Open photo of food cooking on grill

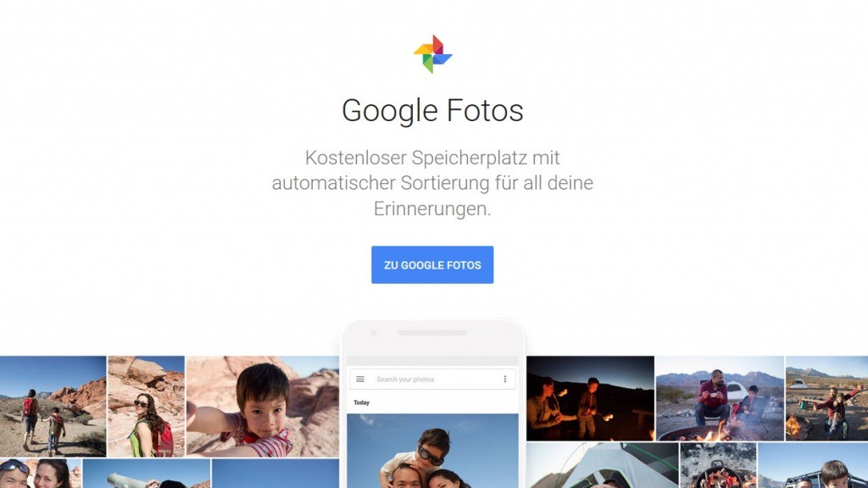click(718, 465)
